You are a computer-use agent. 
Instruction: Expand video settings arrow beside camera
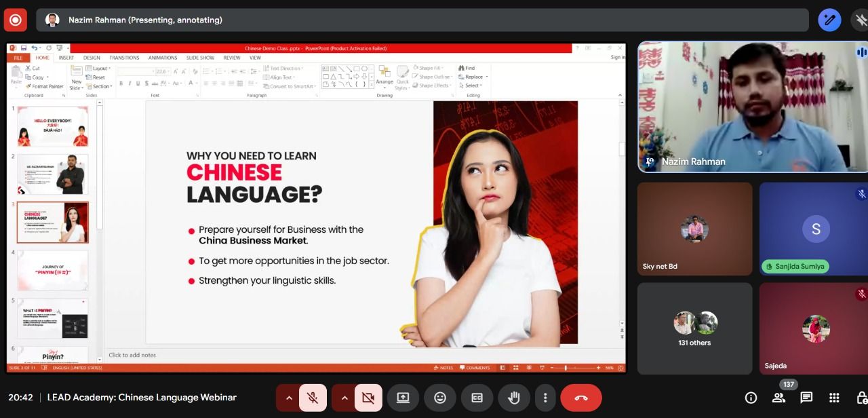coord(344,398)
